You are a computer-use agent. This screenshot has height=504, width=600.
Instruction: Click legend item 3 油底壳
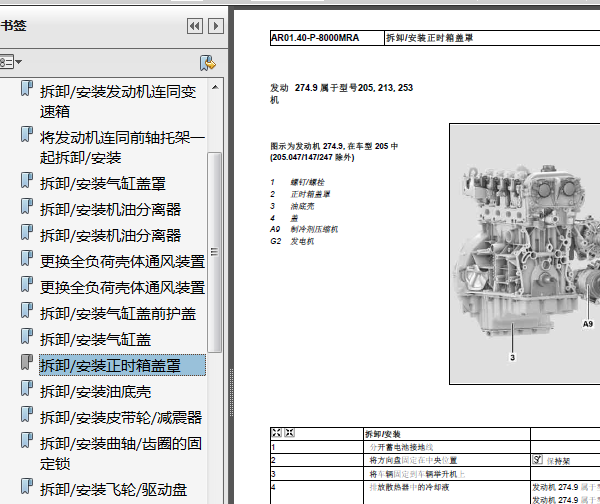pyautogui.click(x=292, y=206)
